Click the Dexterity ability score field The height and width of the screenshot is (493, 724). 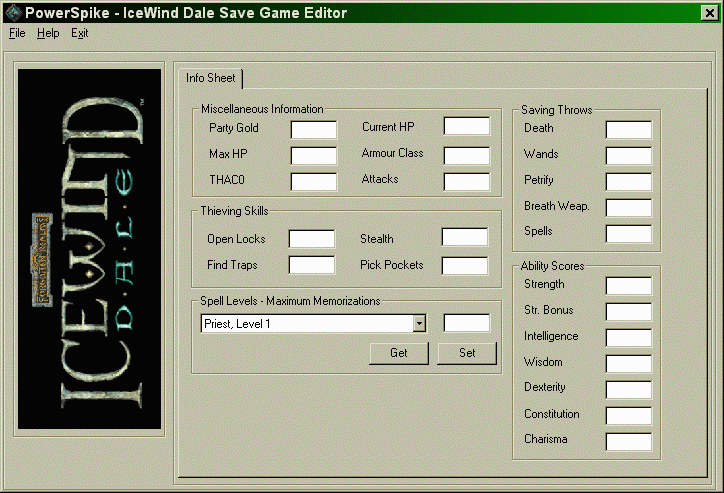(x=628, y=389)
